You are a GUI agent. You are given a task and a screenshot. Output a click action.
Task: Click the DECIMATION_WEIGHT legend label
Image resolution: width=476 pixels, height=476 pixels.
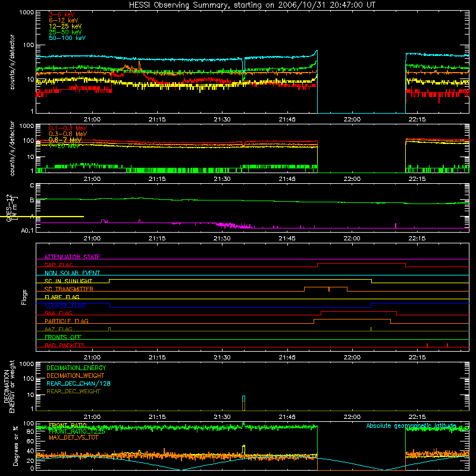click(x=76, y=375)
